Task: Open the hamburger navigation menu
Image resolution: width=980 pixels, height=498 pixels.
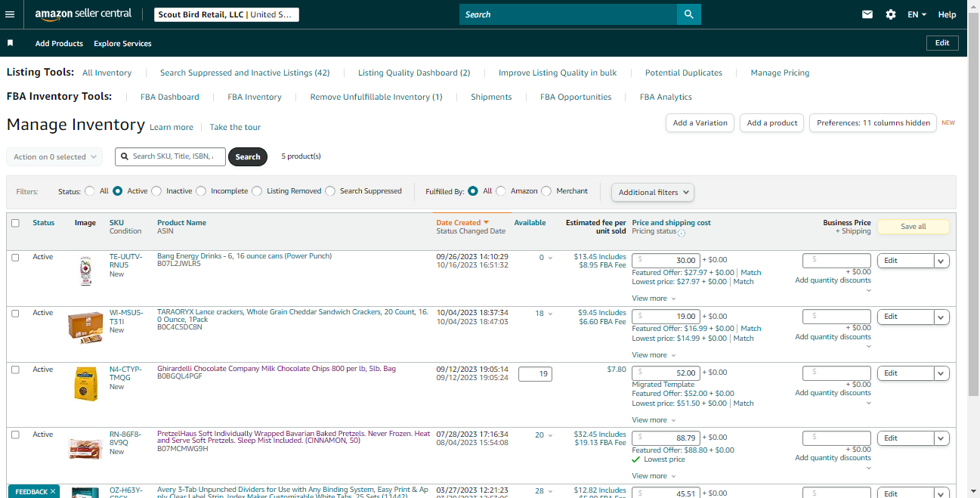Action: pos(10,14)
